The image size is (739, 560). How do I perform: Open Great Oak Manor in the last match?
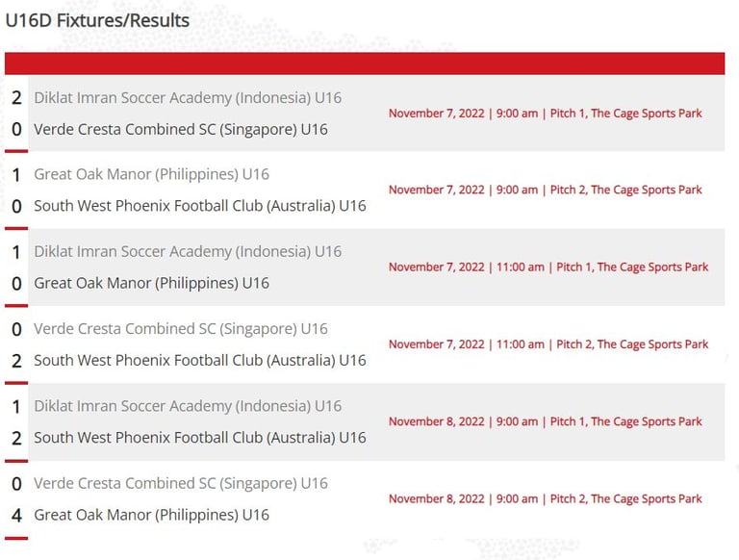point(151,515)
